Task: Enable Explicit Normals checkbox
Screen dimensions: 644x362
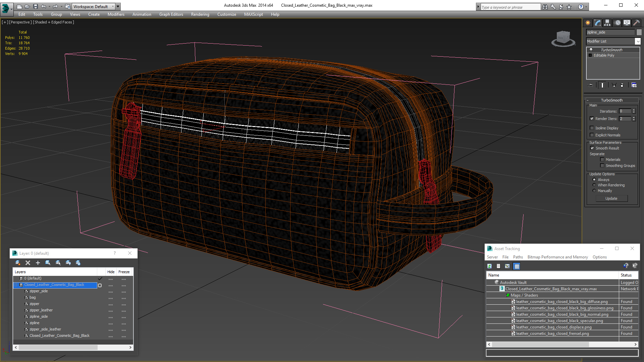Action: click(x=592, y=135)
